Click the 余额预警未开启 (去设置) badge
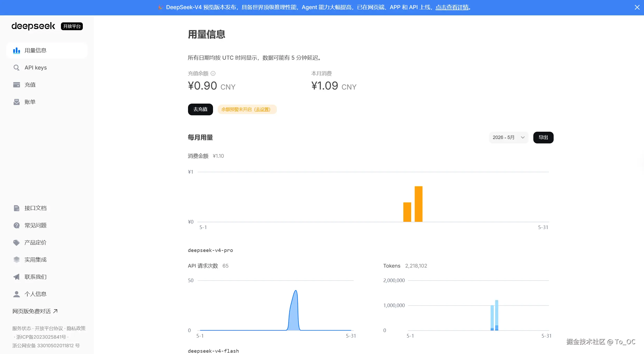This screenshot has height=354, width=644. pyautogui.click(x=247, y=109)
